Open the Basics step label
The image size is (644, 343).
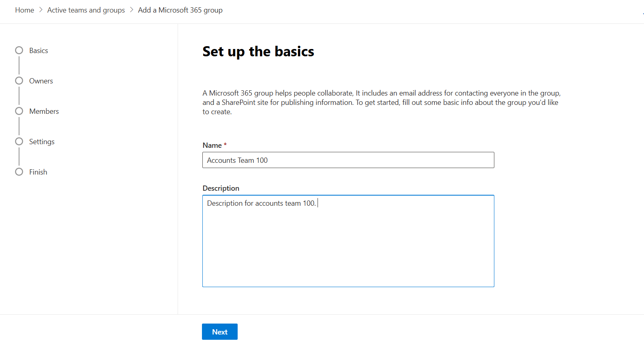pos(39,51)
